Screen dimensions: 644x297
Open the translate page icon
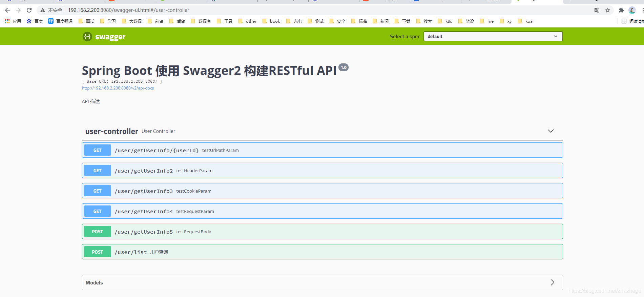[597, 10]
